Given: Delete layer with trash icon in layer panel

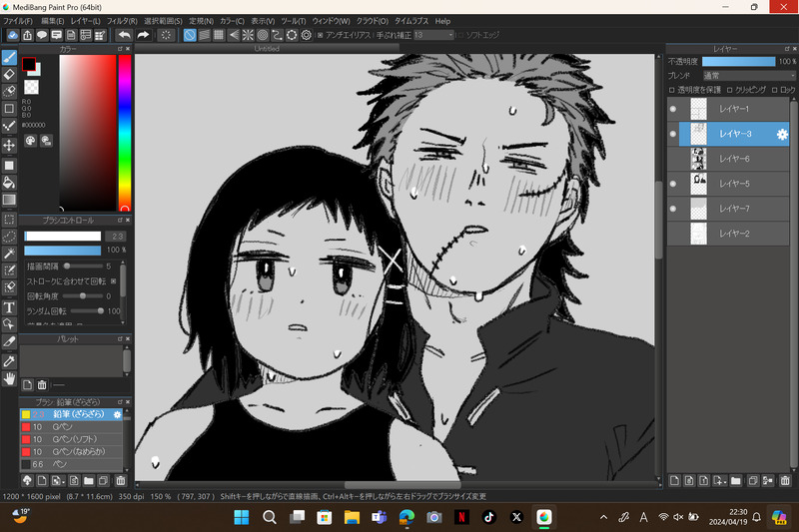Looking at the screenshot, I should tap(785, 480).
